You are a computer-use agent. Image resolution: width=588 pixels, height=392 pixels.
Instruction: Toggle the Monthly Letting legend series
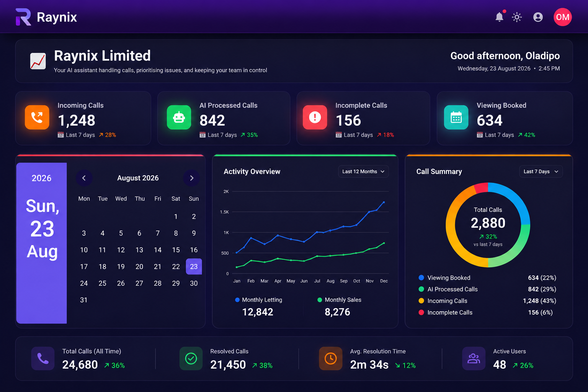click(x=258, y=300)
